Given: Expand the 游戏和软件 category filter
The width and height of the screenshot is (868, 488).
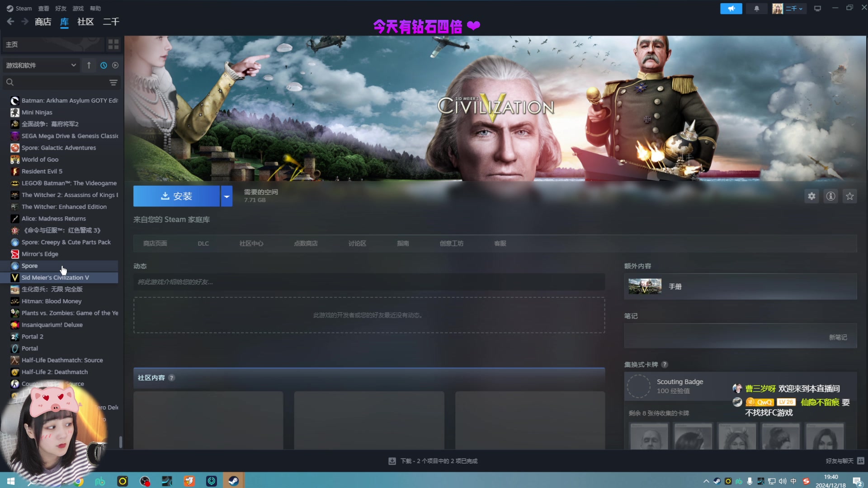Looking at the screenshot, I should (x=73, y=65).
